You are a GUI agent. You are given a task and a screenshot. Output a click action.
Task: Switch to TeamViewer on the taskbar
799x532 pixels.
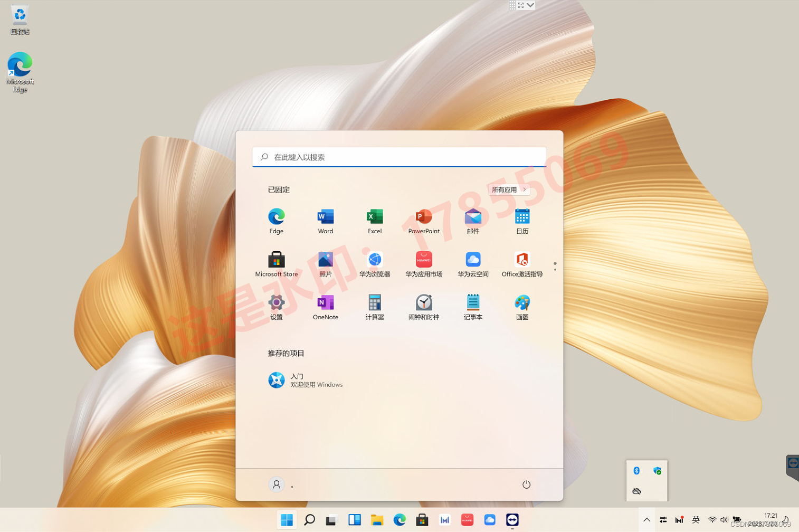[512, 520]
